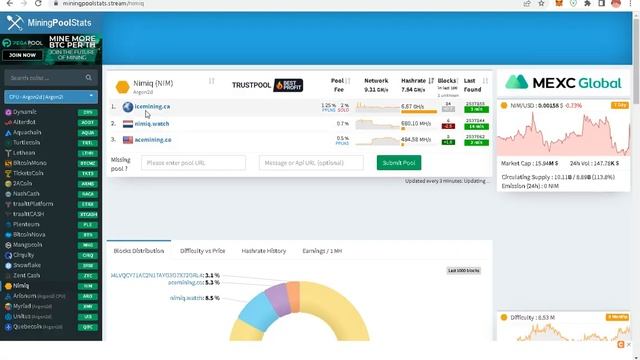The width and height of the screenshot is (640, 360).
Task: Open the TRUSTPOOL Best Profit banner
Action: point(267,85)
